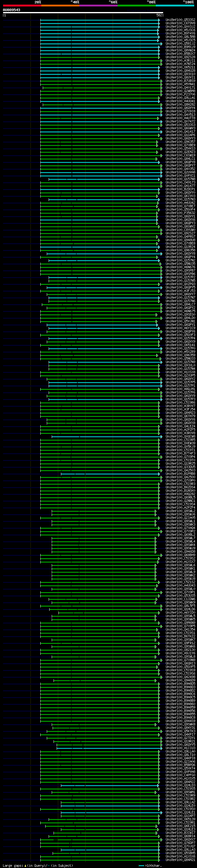Select the UniRef100_Q8VWZ4 label

tap(180, 50)
